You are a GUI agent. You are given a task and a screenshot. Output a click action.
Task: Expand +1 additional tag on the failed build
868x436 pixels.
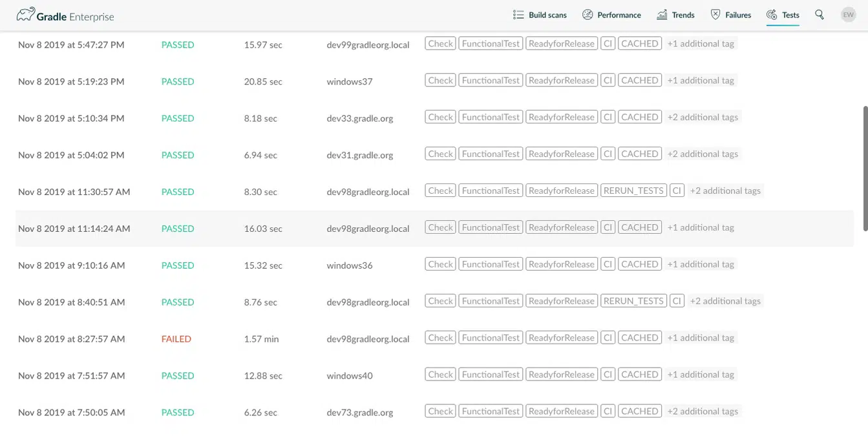tap(701, 337)
